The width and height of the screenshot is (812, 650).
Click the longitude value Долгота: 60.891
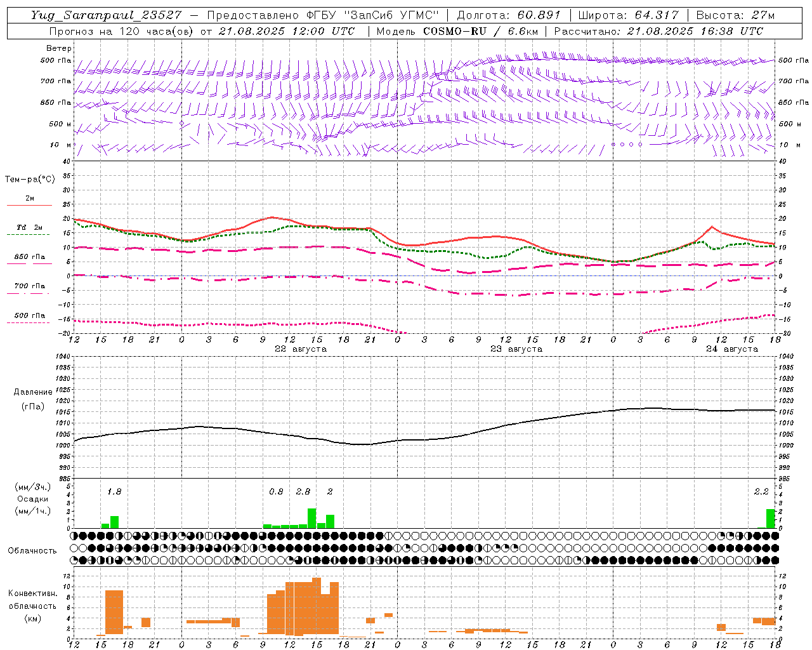(x=509, y=15)
